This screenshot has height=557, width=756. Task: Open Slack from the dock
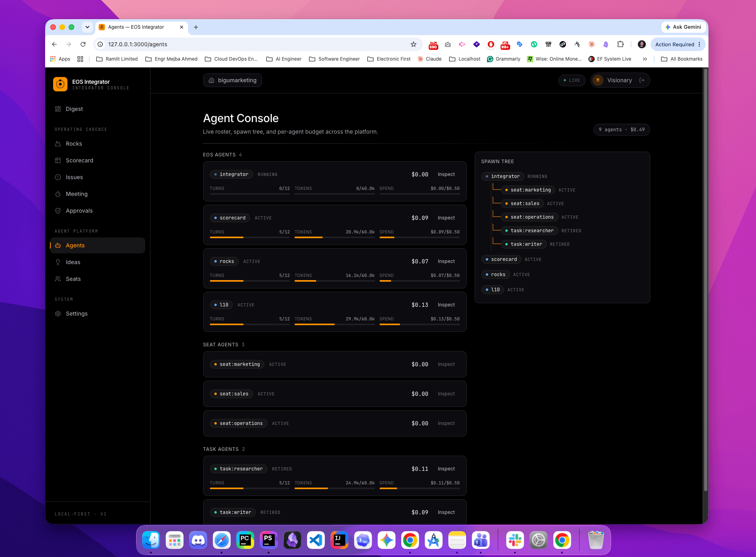(515, 540)
